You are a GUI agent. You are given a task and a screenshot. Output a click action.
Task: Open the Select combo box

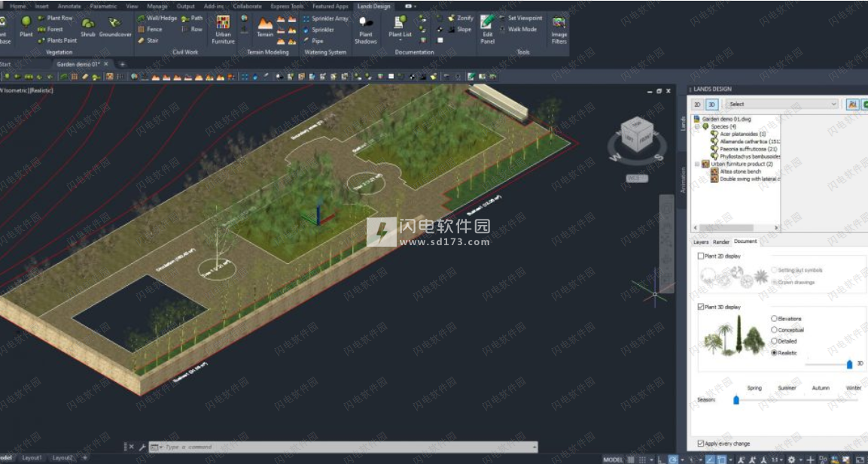[782, 104]
